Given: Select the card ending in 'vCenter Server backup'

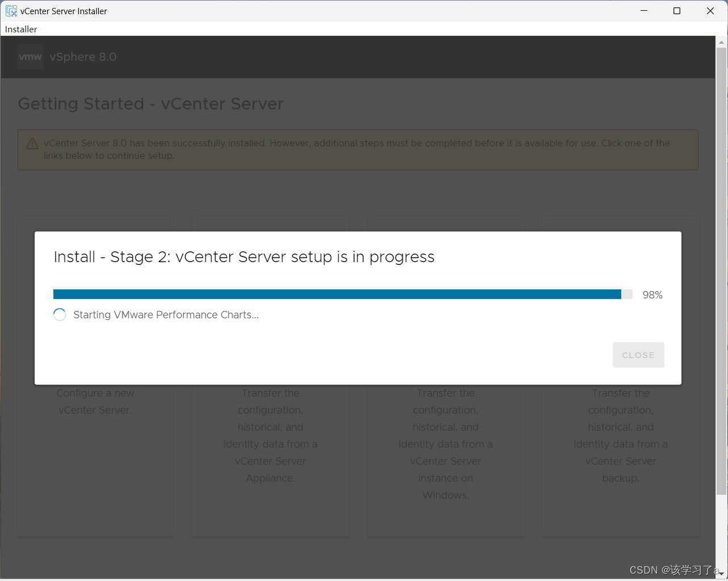Looking at the screenshot, I should coord(621,376).
